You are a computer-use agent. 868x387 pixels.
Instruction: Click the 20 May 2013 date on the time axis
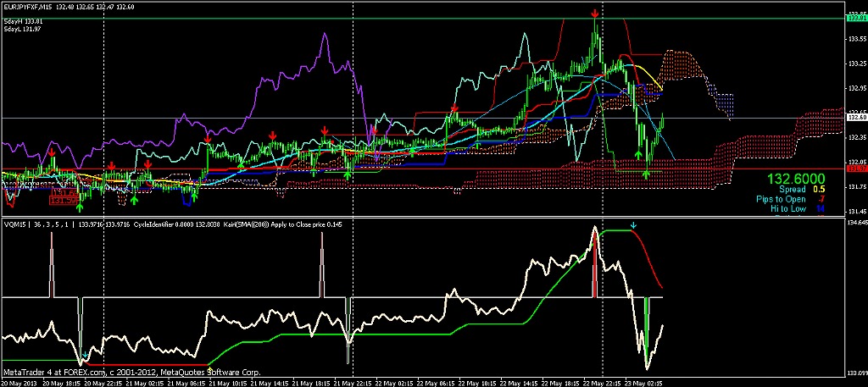(x=20, y=382)
